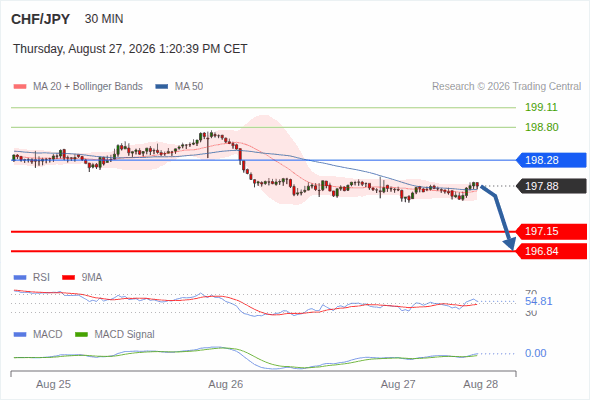Click the Aug 28 date axis label
590x400 pixels.
pos(481,384)
